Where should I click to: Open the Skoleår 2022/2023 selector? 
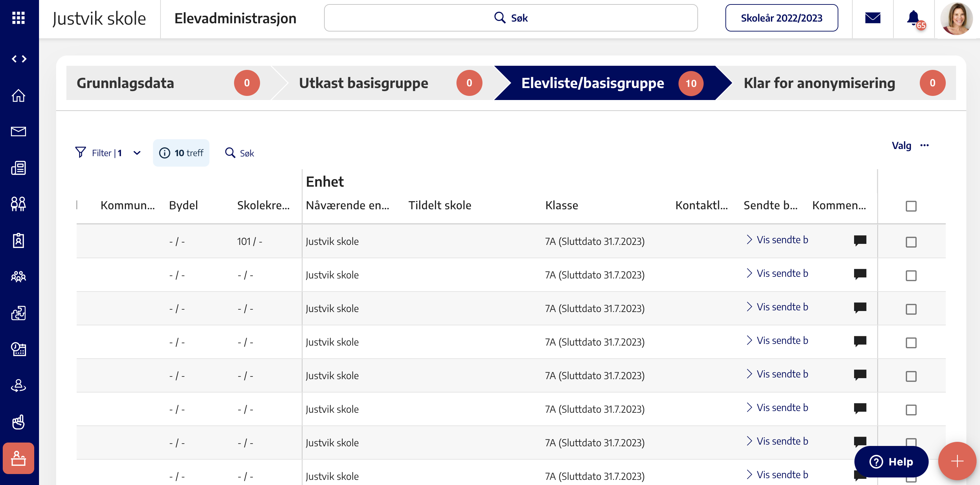coord(782,18)
